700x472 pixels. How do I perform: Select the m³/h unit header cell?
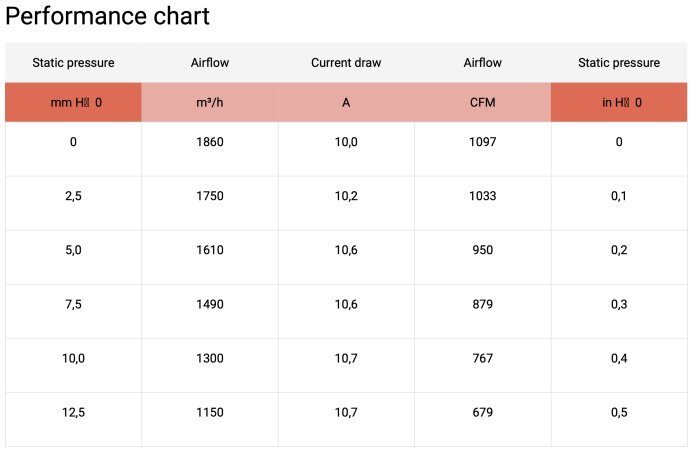point(210,102)
